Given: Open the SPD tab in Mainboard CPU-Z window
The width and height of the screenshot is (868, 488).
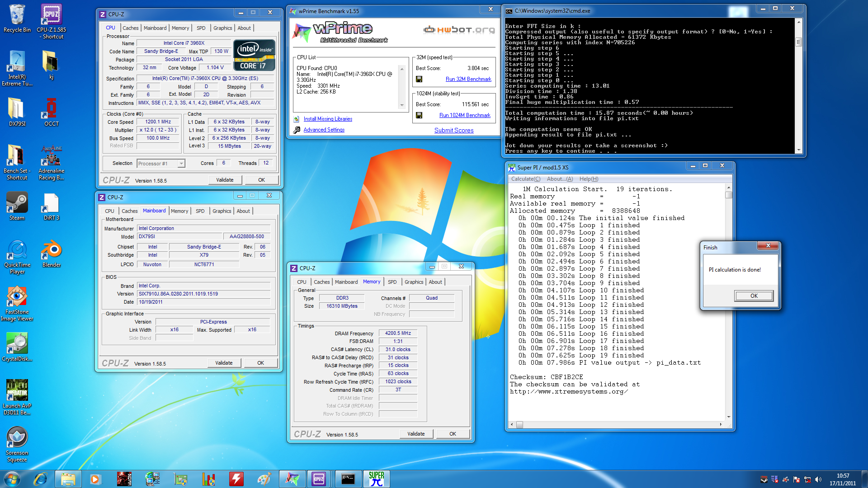Looking at the screenshot, I should point(200,211).
